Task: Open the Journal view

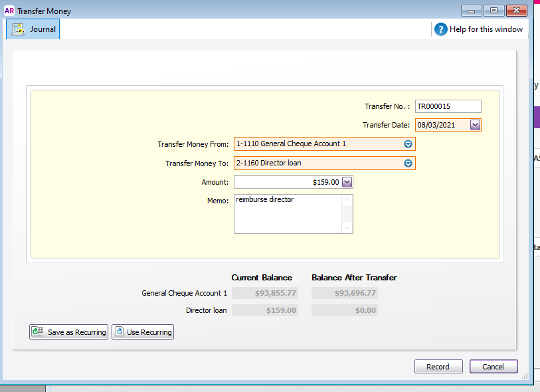Action: pos(33,29)
